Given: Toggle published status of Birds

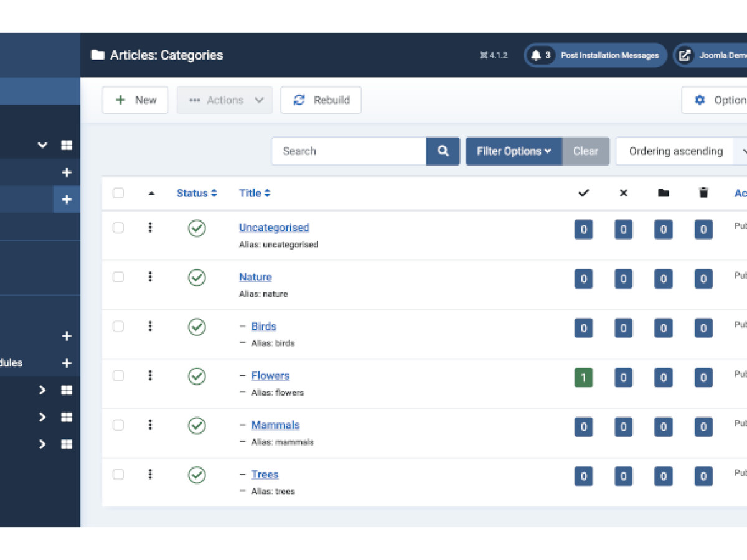Looking at the screenshot, I should coord(197,327).
